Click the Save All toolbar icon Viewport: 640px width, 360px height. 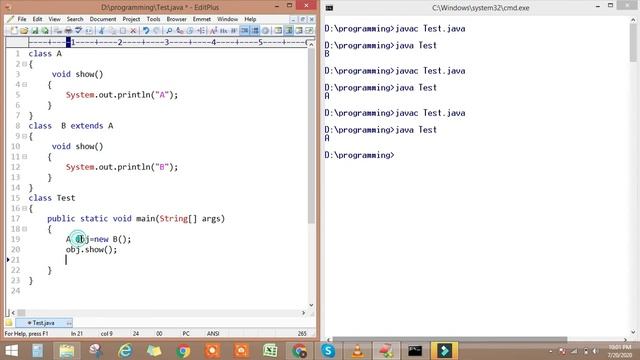pos(45,31)
